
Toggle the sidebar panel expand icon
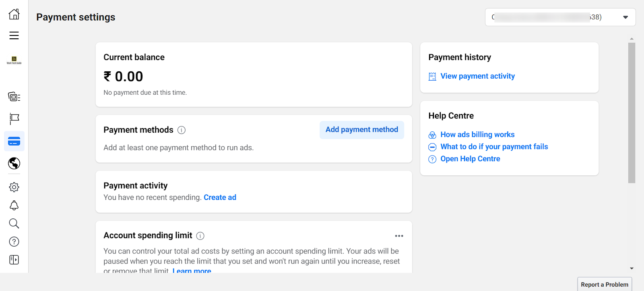pos(14,260)
